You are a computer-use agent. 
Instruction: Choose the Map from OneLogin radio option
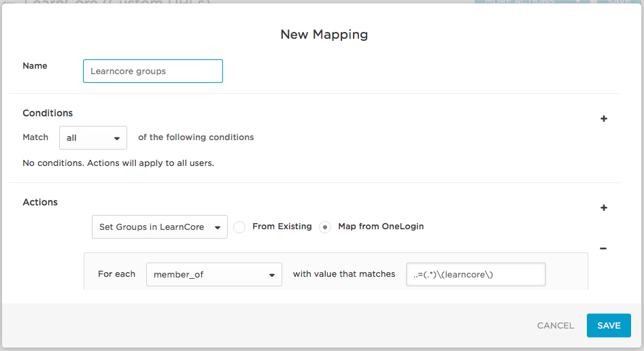tap(325, 227)
